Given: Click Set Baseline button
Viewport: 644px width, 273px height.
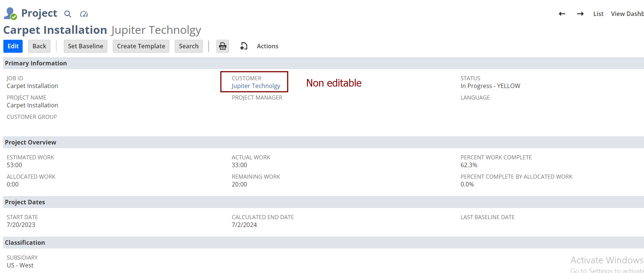Looking at the screenshot, I should click(x=85, y=46).
